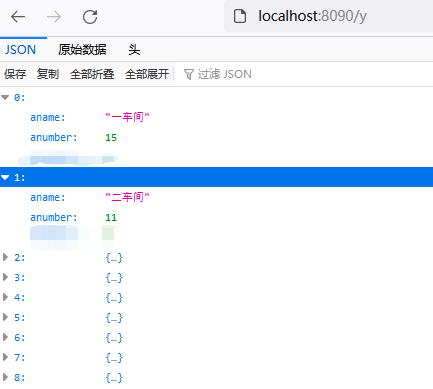Select the aname key under item 1

48,197
